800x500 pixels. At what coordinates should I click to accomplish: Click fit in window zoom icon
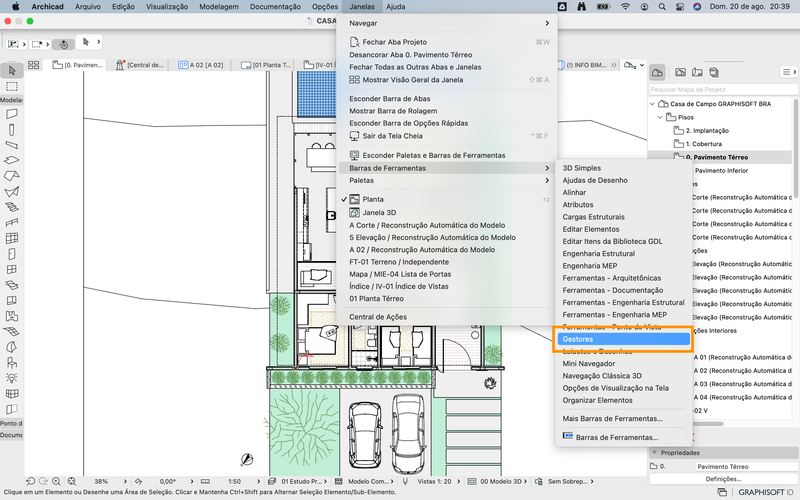71,481
